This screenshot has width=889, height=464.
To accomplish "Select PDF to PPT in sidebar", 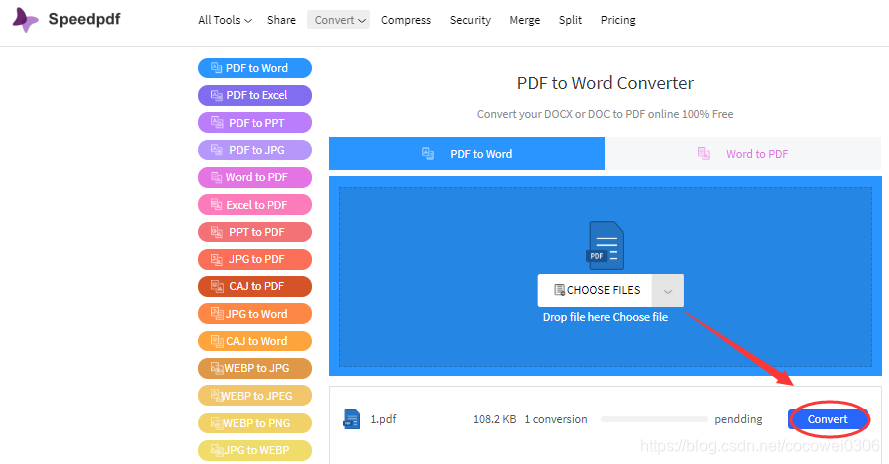I will tap(255, 123).
